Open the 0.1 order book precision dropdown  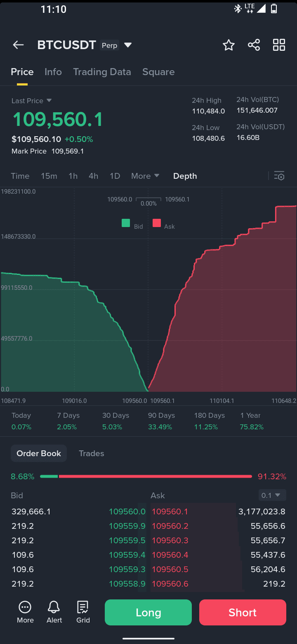click(x=272, y=495)
